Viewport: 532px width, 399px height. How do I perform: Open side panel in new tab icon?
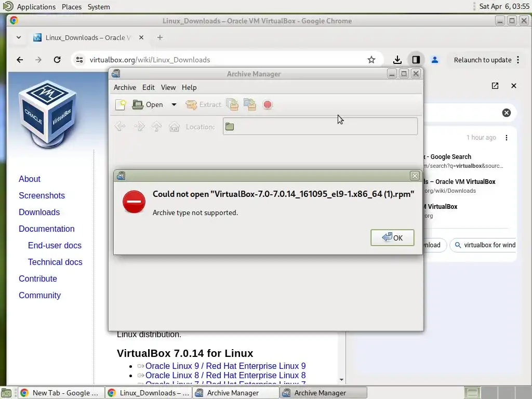495,86
